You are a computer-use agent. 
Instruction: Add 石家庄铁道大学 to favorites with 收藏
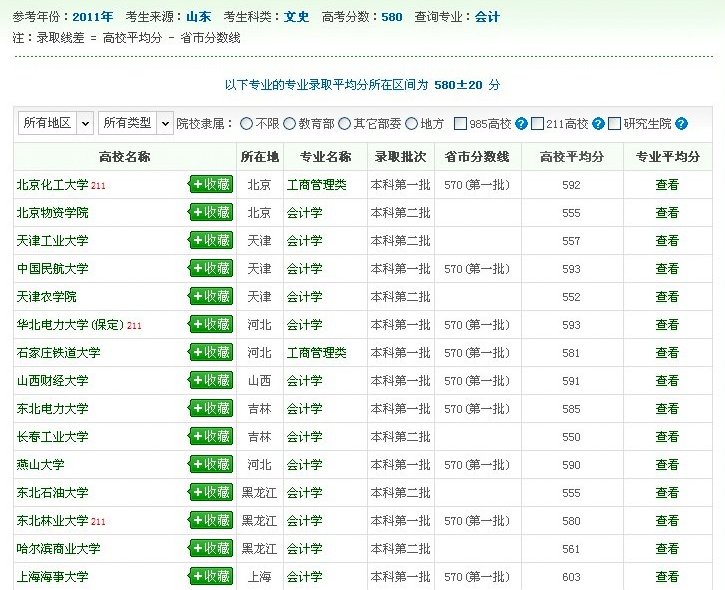[210, 352]
